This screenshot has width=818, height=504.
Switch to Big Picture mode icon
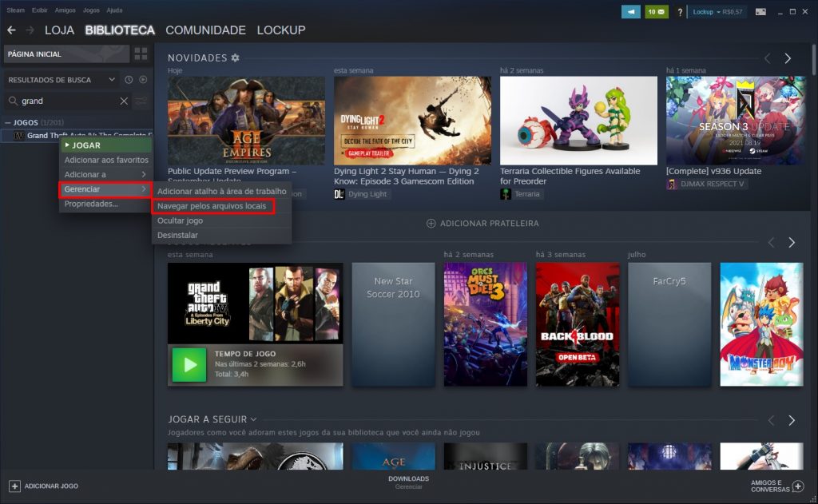(x=760, y=12)
